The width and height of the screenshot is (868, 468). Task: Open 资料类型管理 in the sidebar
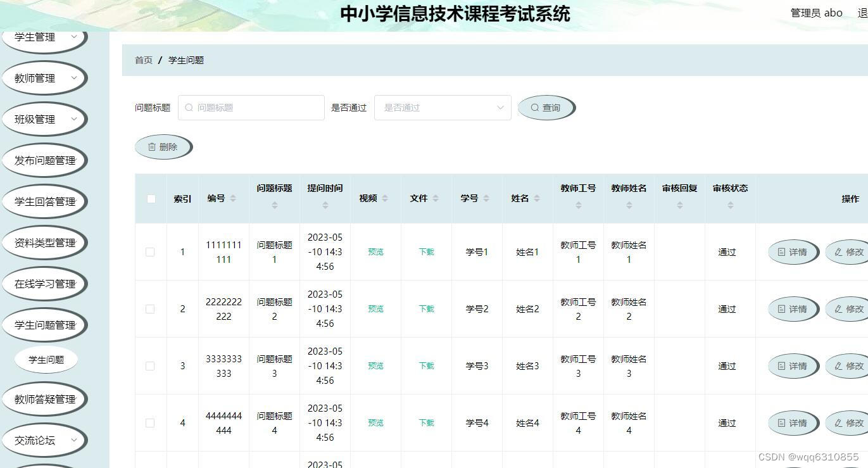tap(44, 243)
